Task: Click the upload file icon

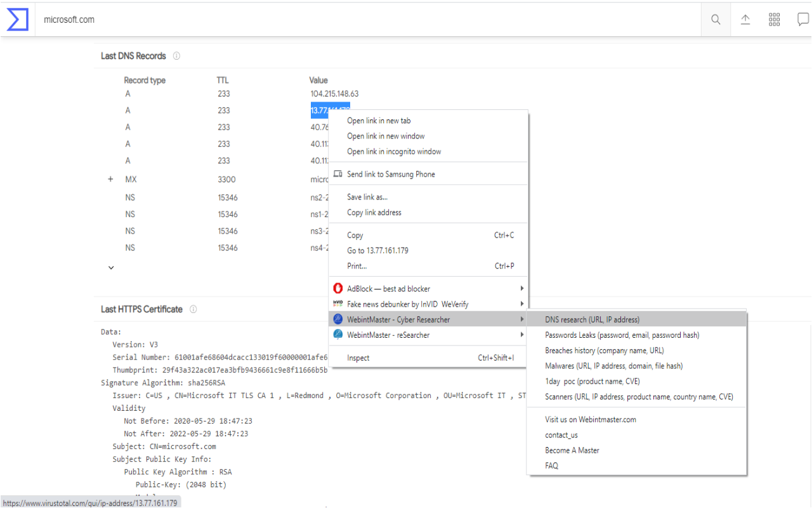Action: [745, 20]
